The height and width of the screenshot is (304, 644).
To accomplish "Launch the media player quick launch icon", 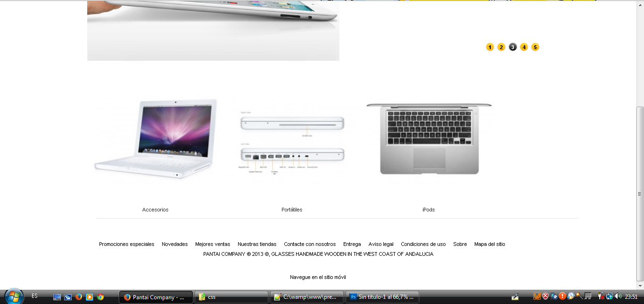I will pos(90,297).
